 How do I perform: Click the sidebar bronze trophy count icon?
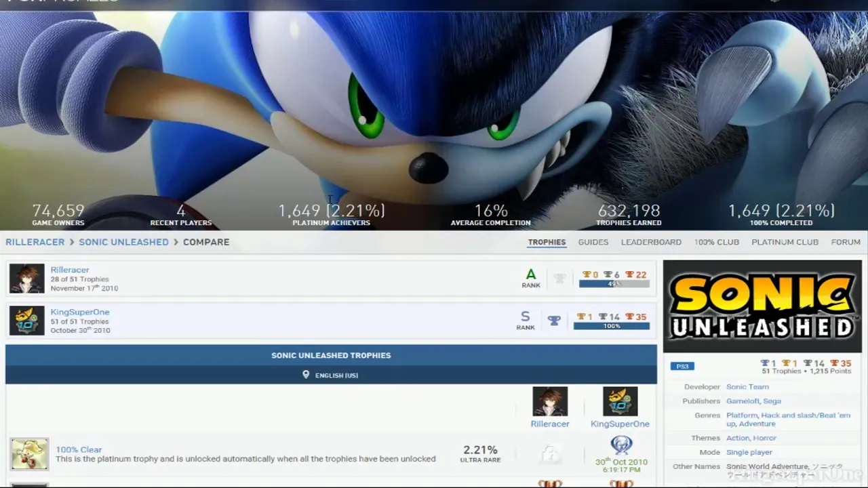click(834, 363)
